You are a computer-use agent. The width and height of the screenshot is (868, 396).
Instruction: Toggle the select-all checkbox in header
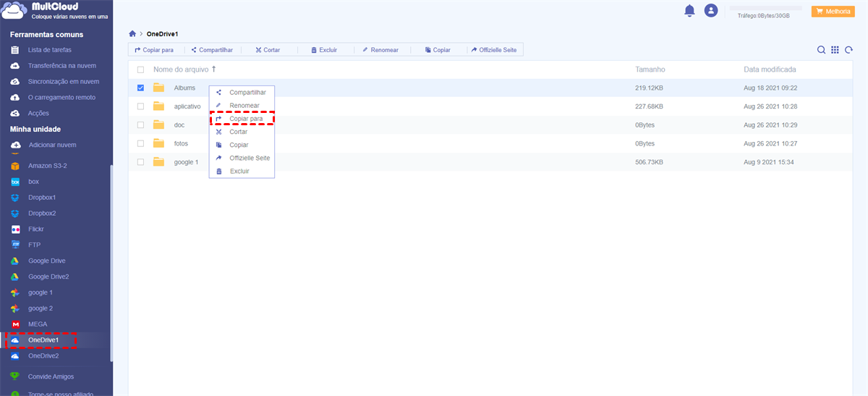(x=140, y=69)
